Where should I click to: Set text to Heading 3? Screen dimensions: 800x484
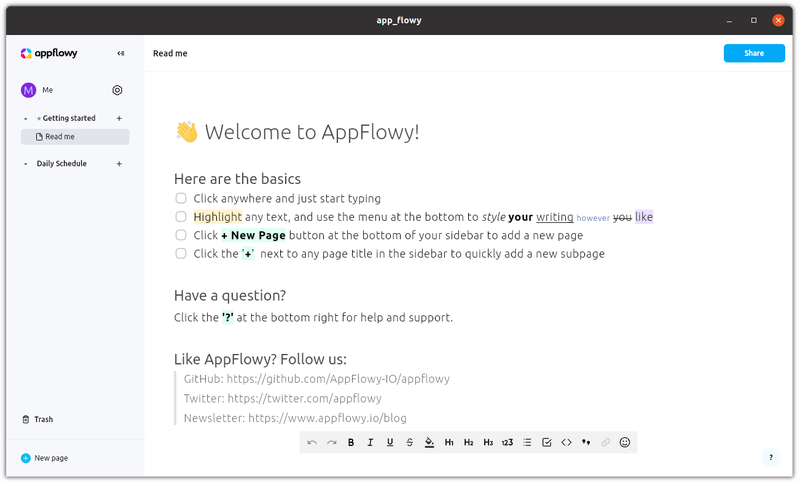click(488, 443)
